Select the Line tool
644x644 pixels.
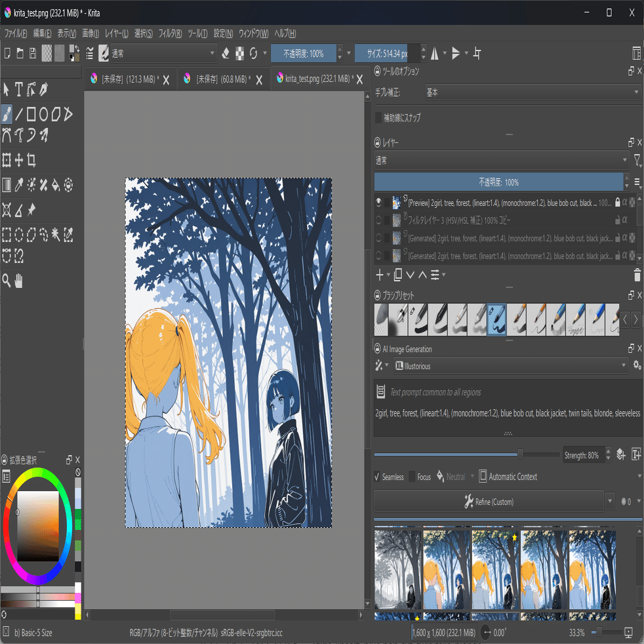click(19, 114)
